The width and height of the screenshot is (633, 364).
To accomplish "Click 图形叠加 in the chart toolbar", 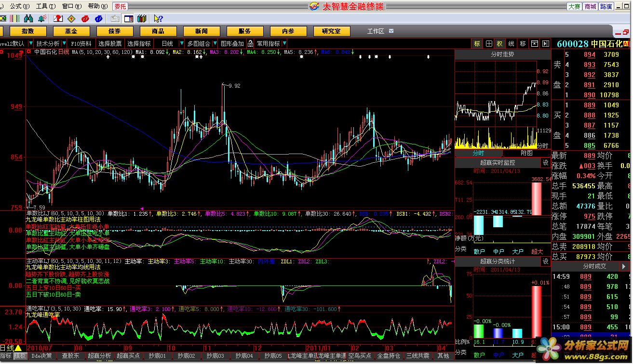I will (x=232, y=43).
